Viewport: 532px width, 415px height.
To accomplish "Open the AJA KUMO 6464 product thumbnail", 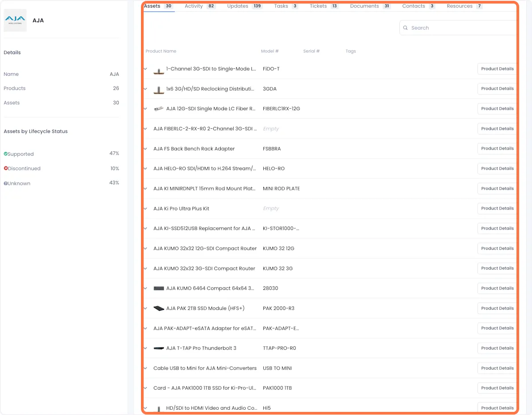I will click(159, 289).
